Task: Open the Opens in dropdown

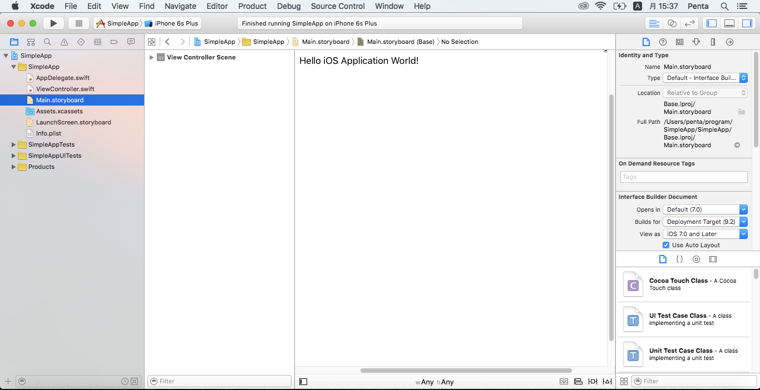Action: pos(705,210)
